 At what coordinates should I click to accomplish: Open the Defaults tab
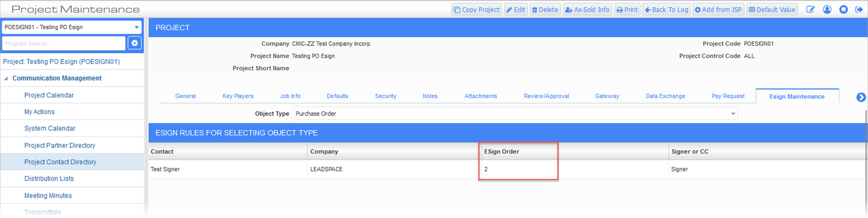point(337,96)
